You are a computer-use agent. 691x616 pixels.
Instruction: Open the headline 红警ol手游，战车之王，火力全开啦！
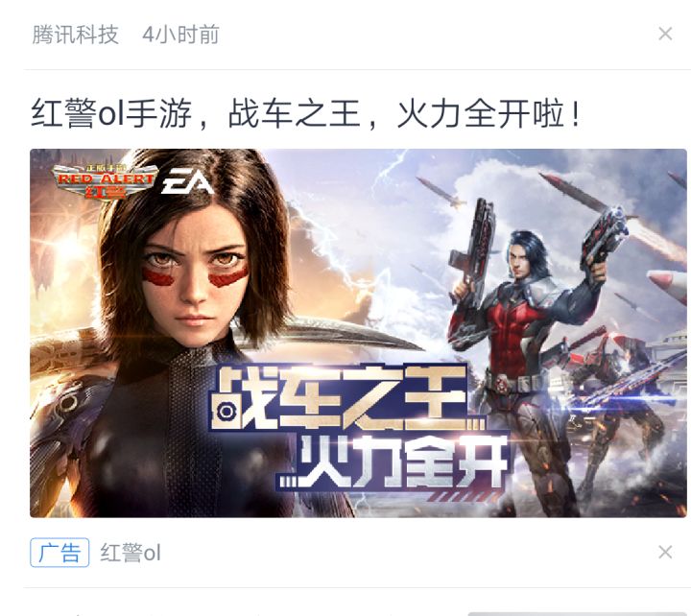coord(306,114)
